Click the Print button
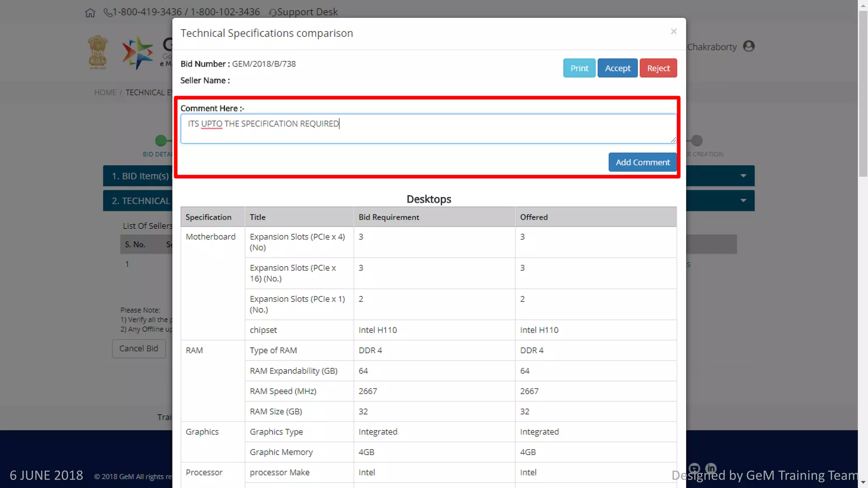The image size is (868, 488). 579,68
